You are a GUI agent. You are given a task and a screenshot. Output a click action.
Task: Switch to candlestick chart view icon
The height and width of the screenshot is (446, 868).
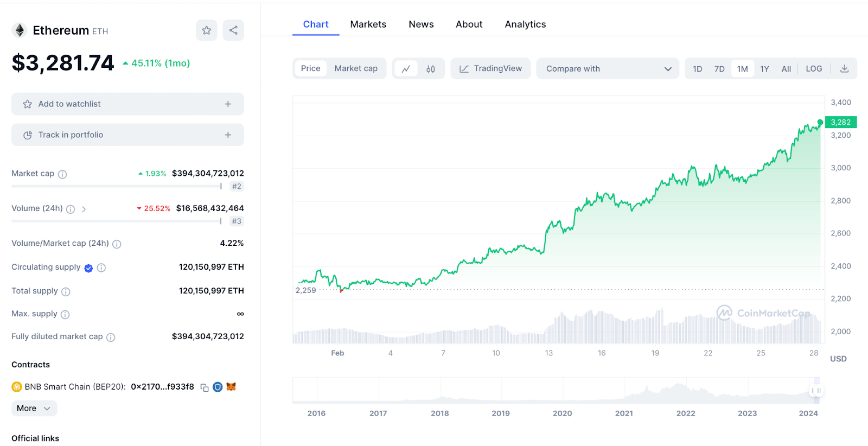coord(431,69)
